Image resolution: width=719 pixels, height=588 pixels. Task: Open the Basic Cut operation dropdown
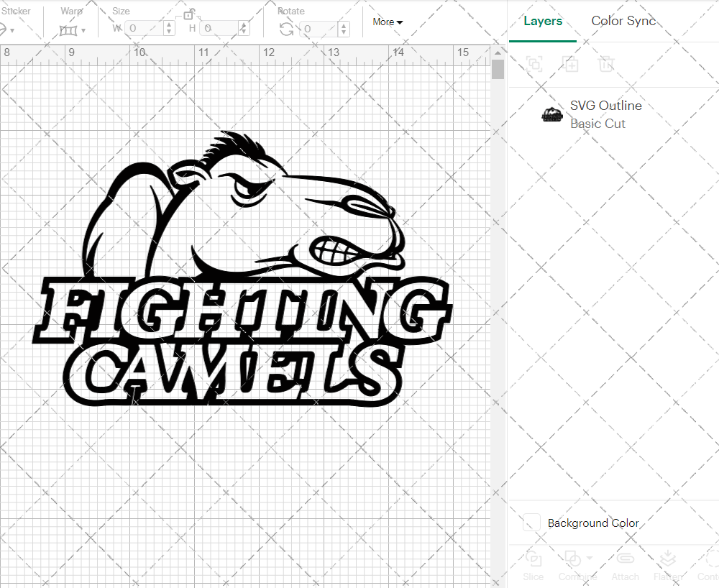pos(597,124)
